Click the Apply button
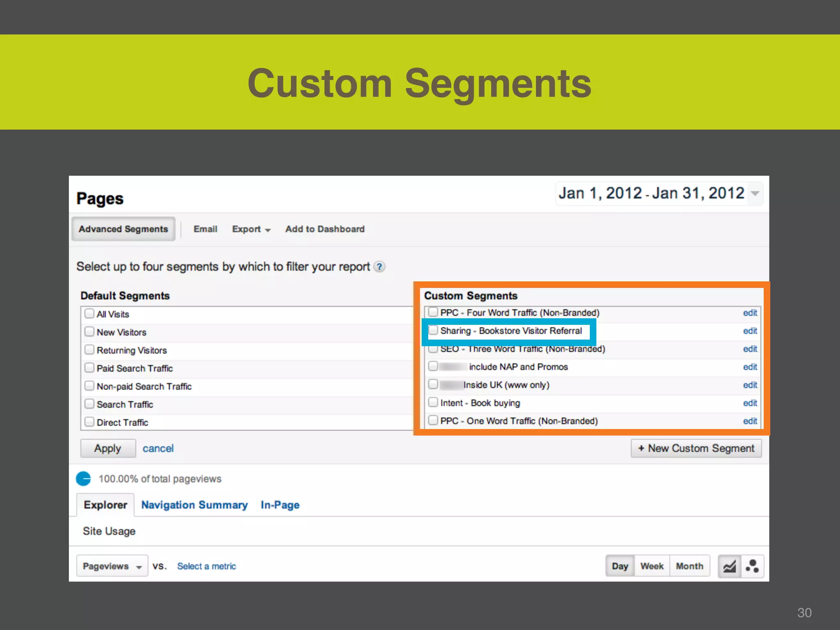The width and height of the screenshot is (840, 630). [108, 448]
